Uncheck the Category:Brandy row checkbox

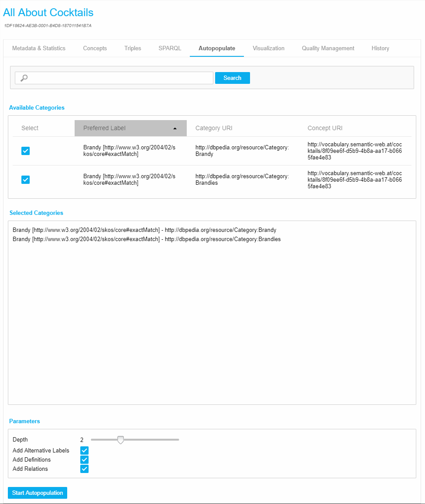click(26, 151)
